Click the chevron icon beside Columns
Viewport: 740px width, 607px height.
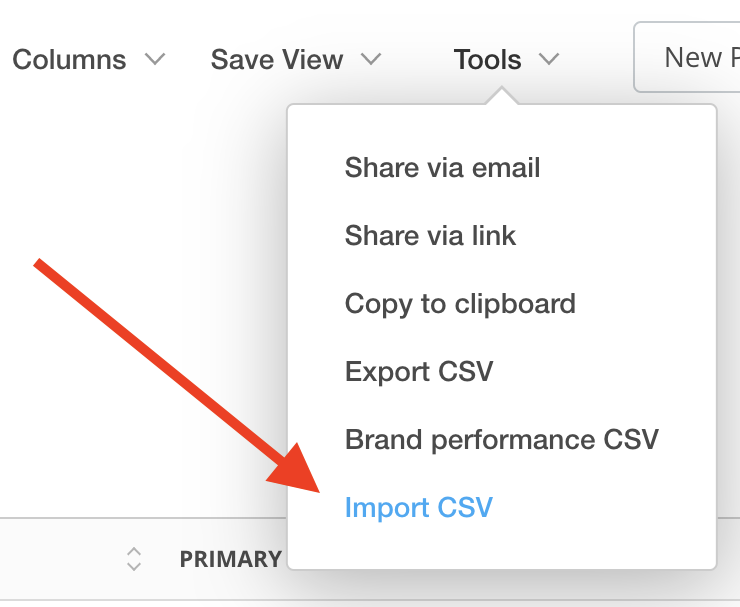click(154, 59)
